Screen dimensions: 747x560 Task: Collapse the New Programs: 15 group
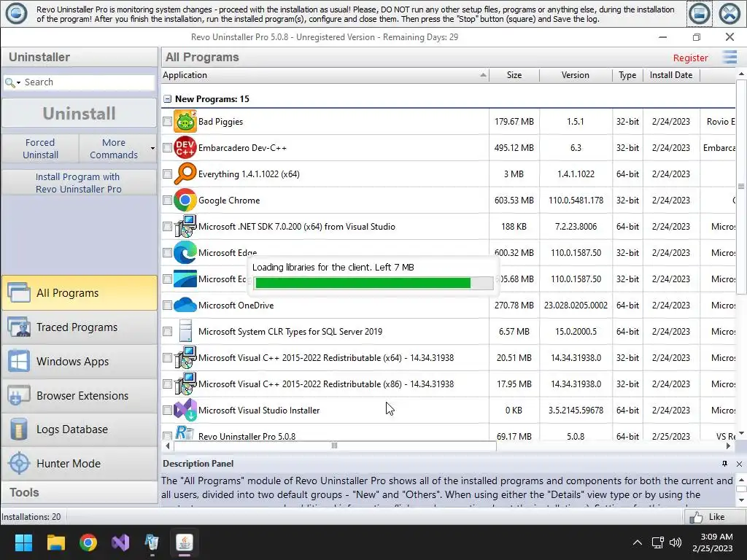[167, 99]
